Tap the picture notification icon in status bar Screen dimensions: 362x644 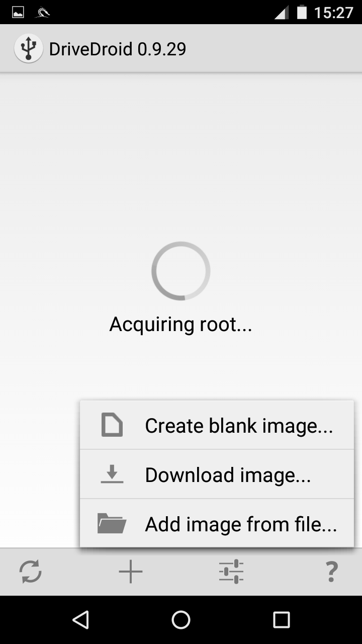18,12
